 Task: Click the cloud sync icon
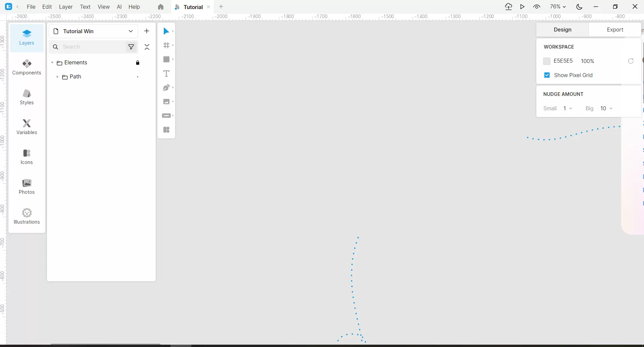[x=508, y=7]
